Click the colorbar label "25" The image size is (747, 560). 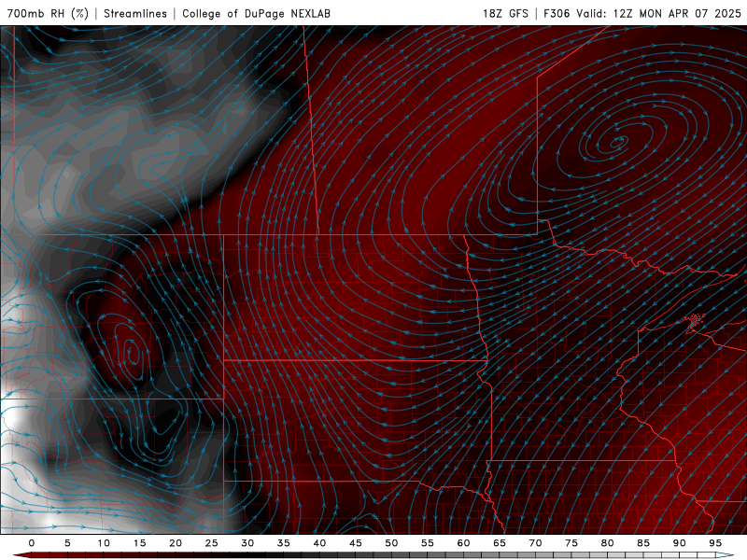click(212, 543)
